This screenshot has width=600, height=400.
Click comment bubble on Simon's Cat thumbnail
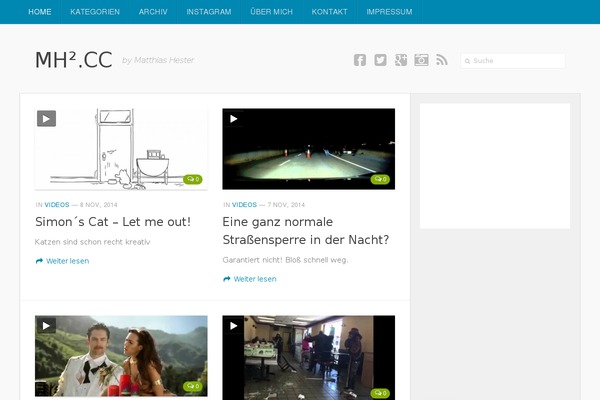(x=193, y=179)
